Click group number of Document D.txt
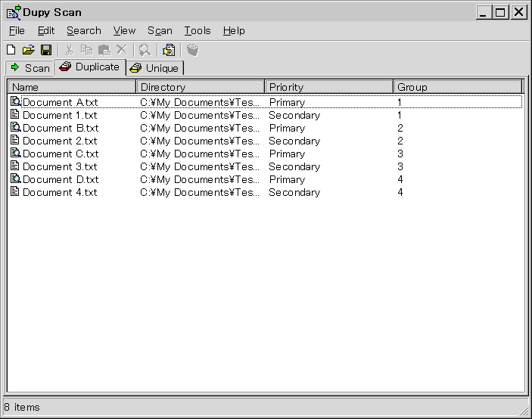Screen dimensions: 532x419 pos(400,180)
